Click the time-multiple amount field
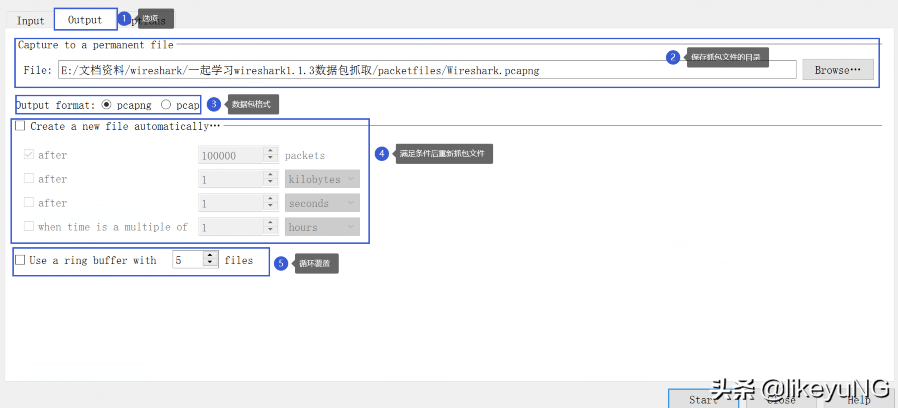898x408 pixels. pos(231,227)
